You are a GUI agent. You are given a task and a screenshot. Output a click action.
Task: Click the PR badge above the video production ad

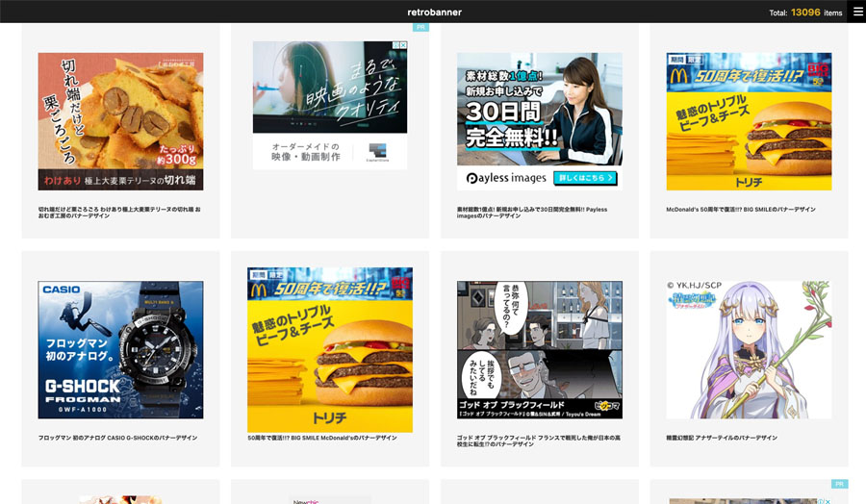pos(420,28)
